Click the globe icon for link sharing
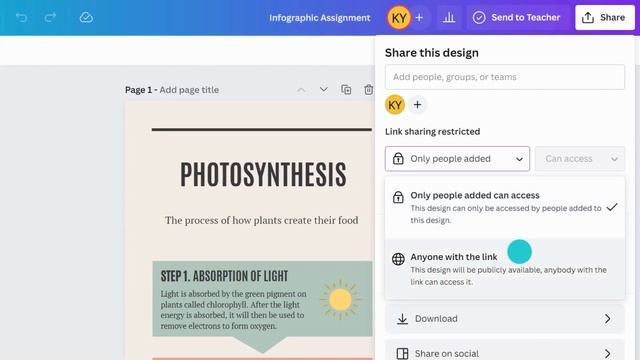The height and width of the screenshot is (360, 640). [x=398, y=259]
